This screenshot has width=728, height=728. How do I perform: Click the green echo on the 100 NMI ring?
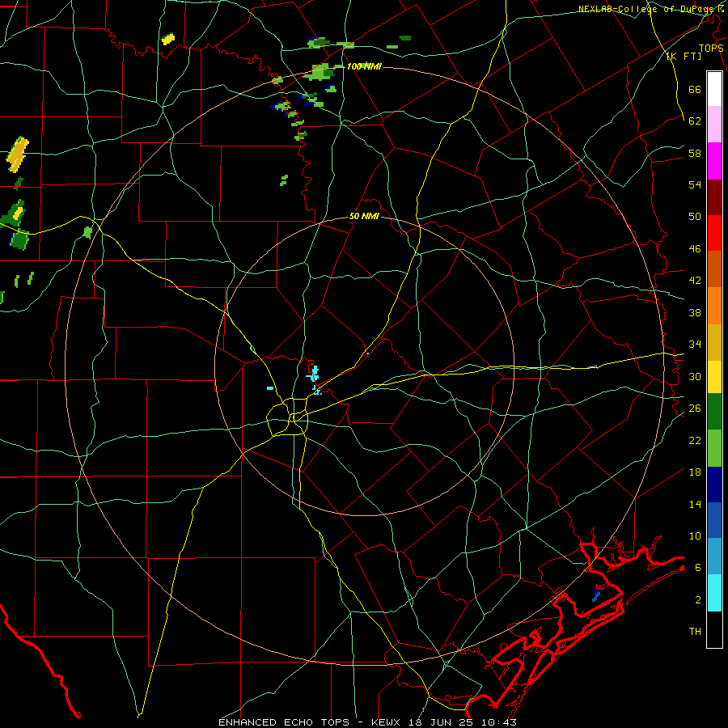320,73
